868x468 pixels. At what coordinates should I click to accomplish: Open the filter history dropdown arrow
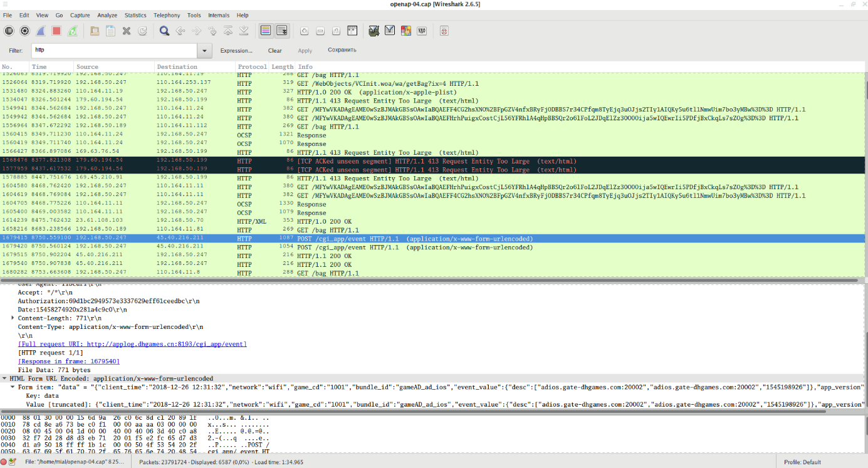click(x=204, y=51)
